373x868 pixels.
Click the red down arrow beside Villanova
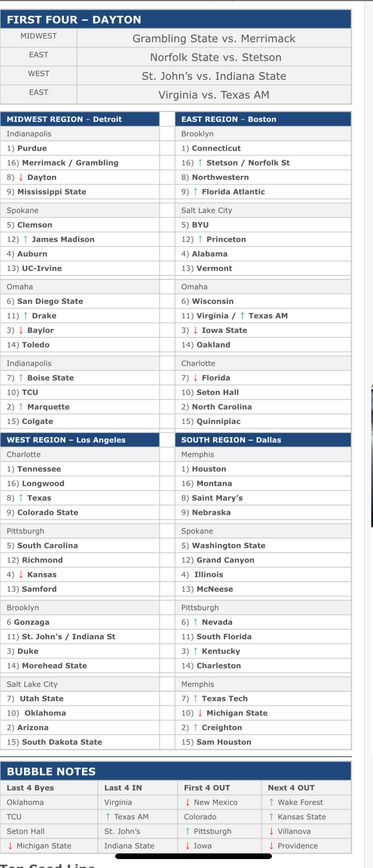272,831
